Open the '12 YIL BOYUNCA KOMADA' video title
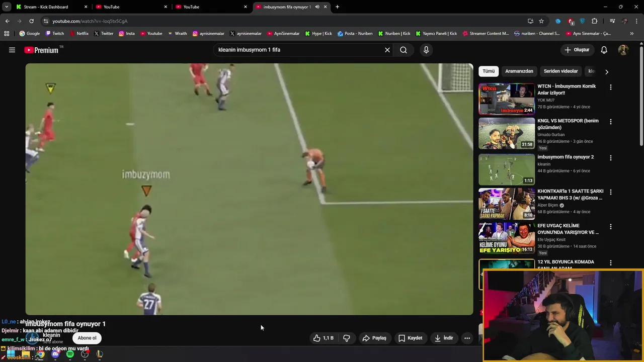 (x=566, y=265)
